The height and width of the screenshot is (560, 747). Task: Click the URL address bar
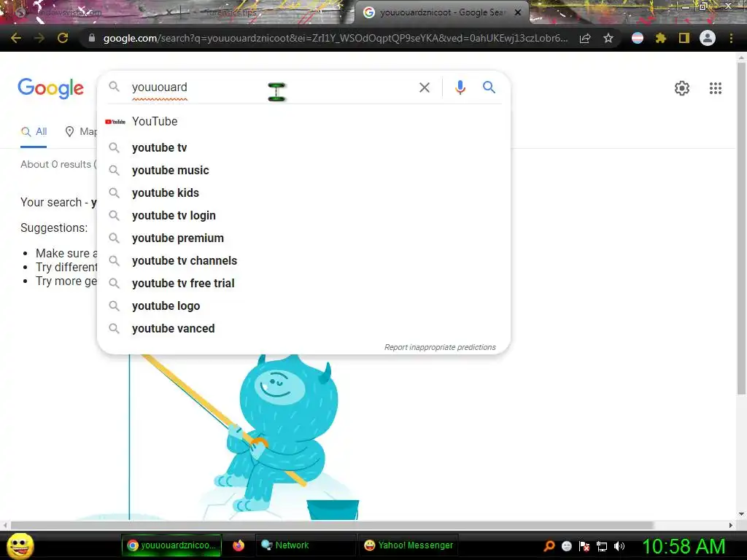(336, 38)
